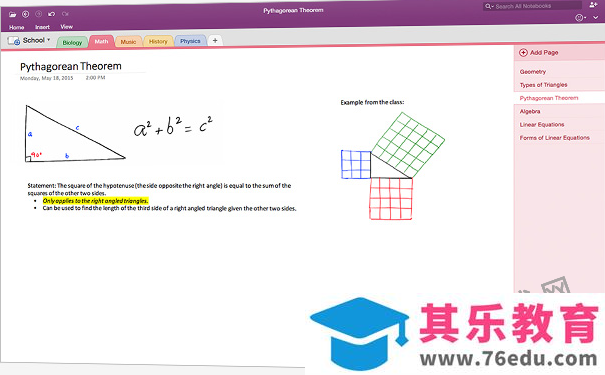The width and height of the screenshot is (605, 375).
Task: Click the Search All Notebooks field
Action: point(532,6)
